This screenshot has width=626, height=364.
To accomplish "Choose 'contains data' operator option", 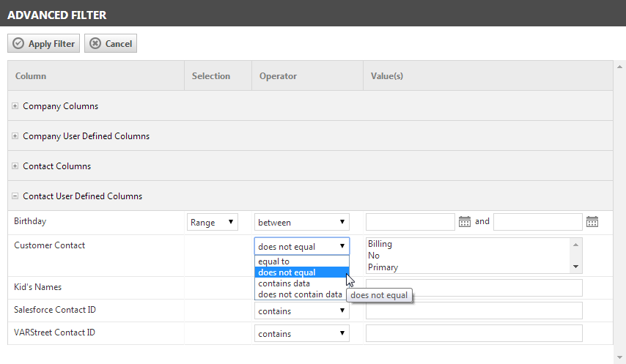I will [x=302, y=283].
